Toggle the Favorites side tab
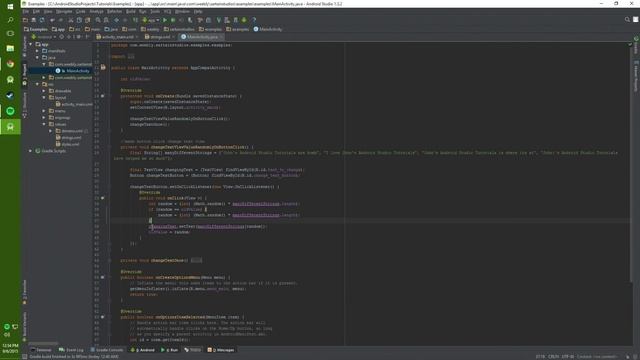640x360 pixels. tap(24, 292)
